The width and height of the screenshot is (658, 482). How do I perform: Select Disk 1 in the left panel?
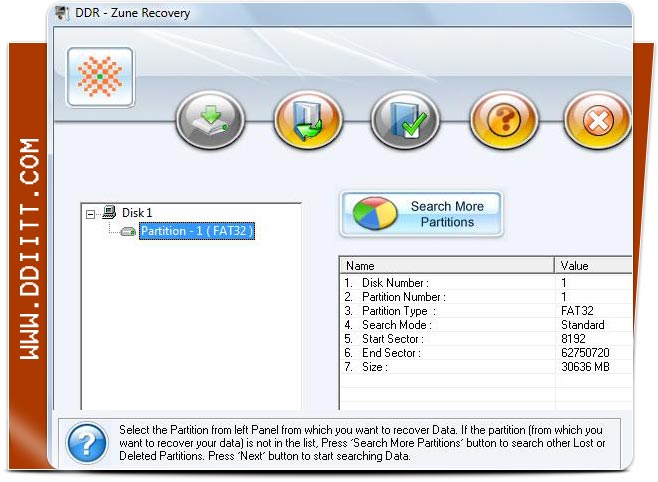tap(137, 213)
